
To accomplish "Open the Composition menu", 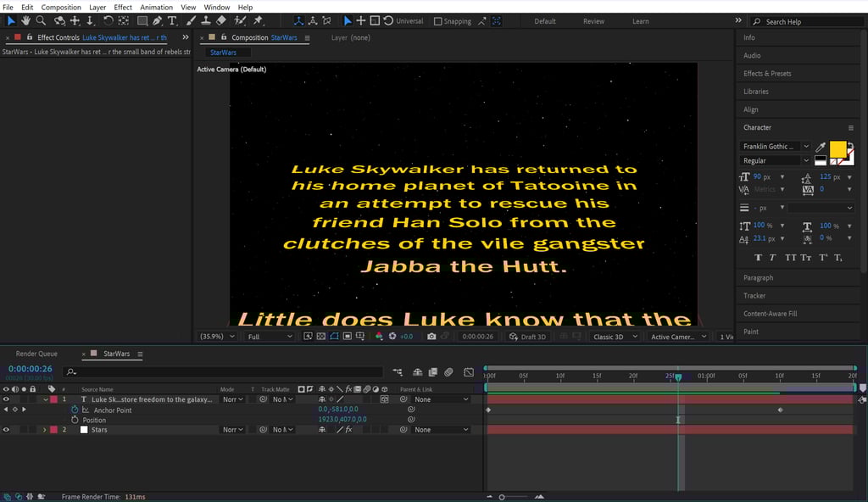I will coord(61,7).
